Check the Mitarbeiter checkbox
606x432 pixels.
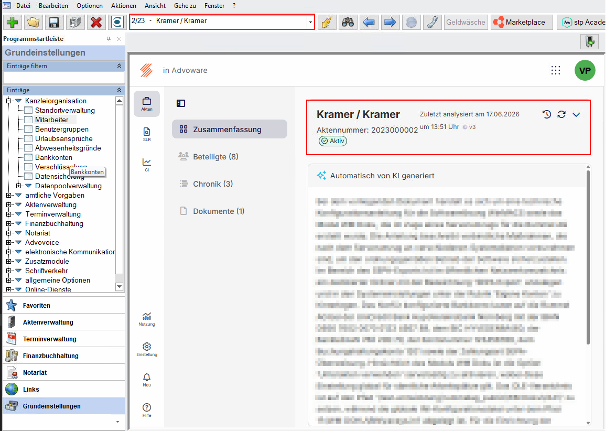click(x=28, y=120)
